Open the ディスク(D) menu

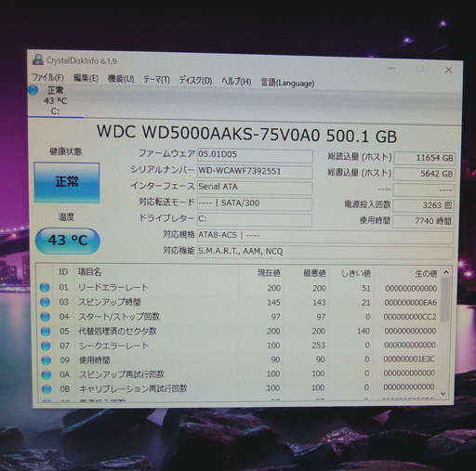coord(195,81)
